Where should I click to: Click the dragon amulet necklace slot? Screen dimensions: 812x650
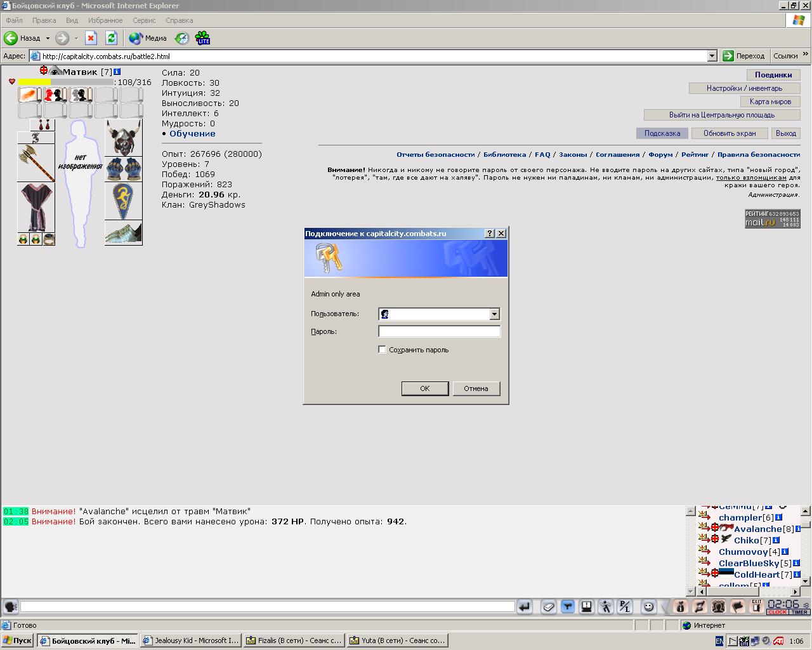click(36, 138)
